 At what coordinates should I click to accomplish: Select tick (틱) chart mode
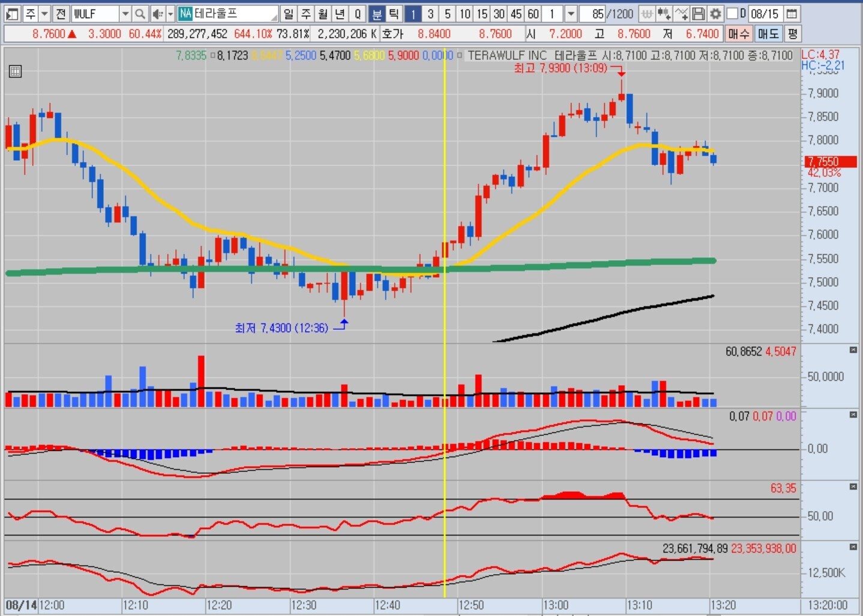point(394,13)
